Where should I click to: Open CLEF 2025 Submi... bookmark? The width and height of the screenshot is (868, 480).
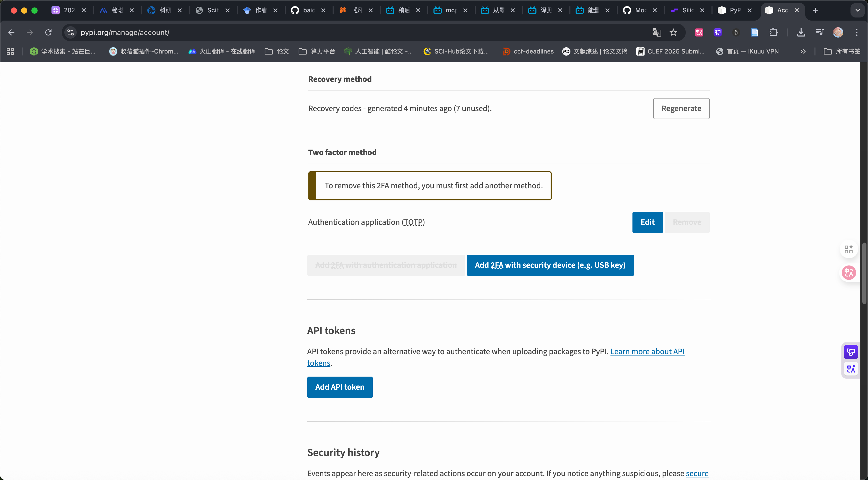pos(671,51)
